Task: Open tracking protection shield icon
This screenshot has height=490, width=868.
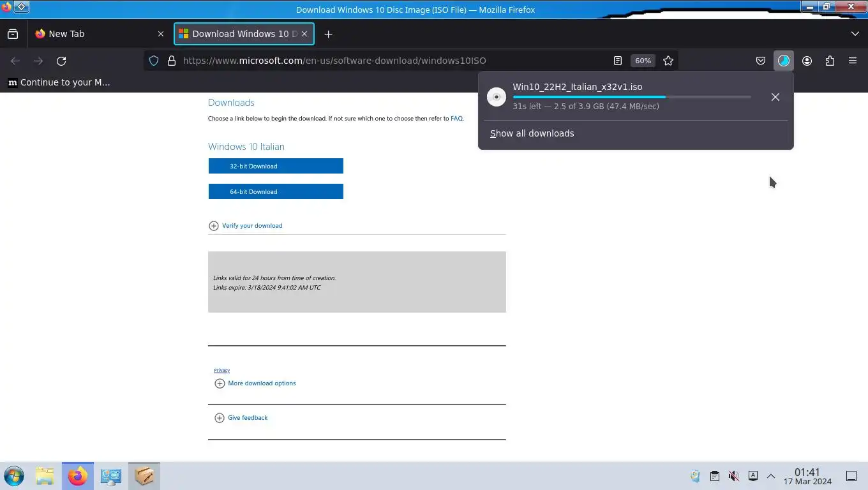Action: point(154,61)
